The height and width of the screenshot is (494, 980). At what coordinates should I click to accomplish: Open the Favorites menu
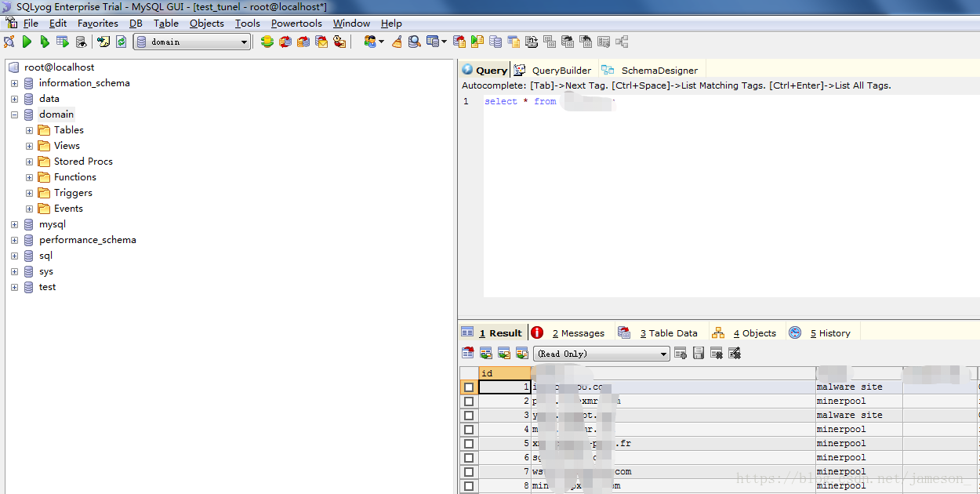click(x=98, y=24)
